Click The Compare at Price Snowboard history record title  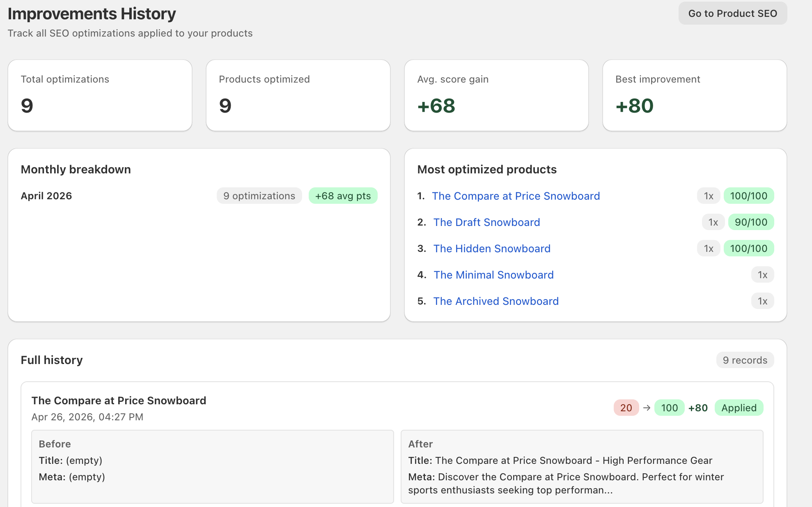[x=119, y=401]
